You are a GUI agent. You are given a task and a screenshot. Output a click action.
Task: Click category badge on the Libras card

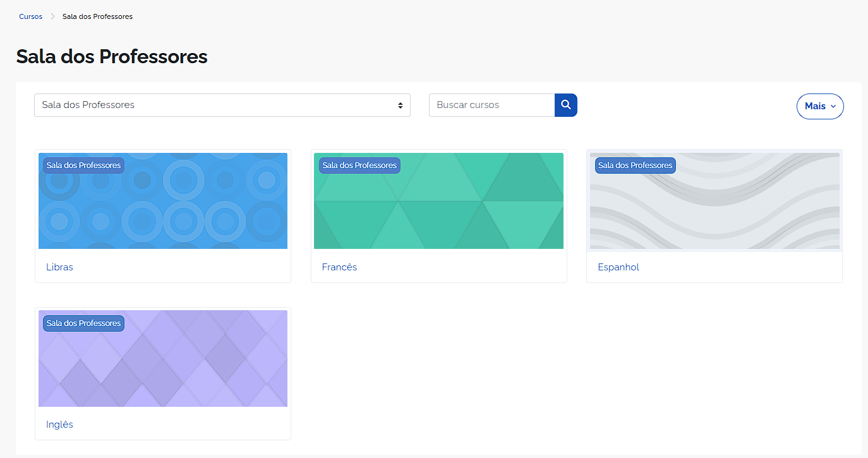pyautogui.click(x=83, y=166)
